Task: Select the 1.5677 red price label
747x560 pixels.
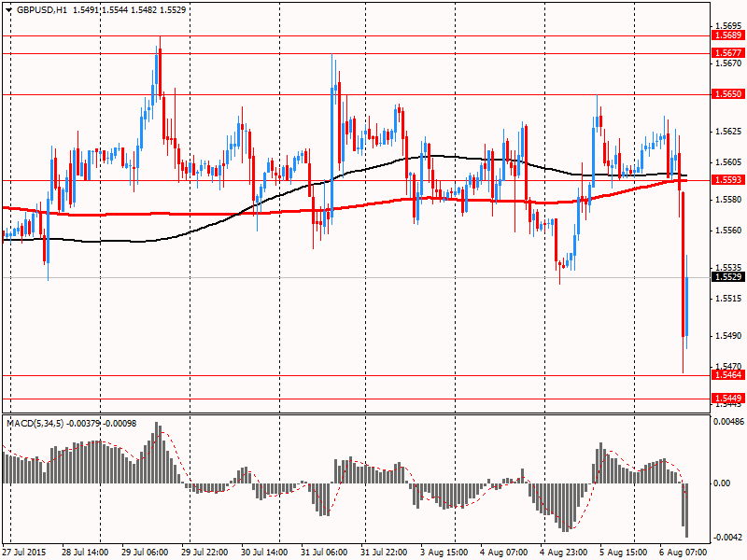Action: (x=727, y=53)
